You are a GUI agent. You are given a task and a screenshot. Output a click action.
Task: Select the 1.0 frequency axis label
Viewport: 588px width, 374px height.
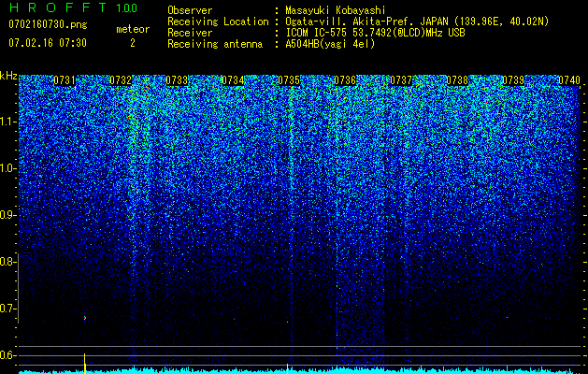pyautogui.click(x=7, y=168)
